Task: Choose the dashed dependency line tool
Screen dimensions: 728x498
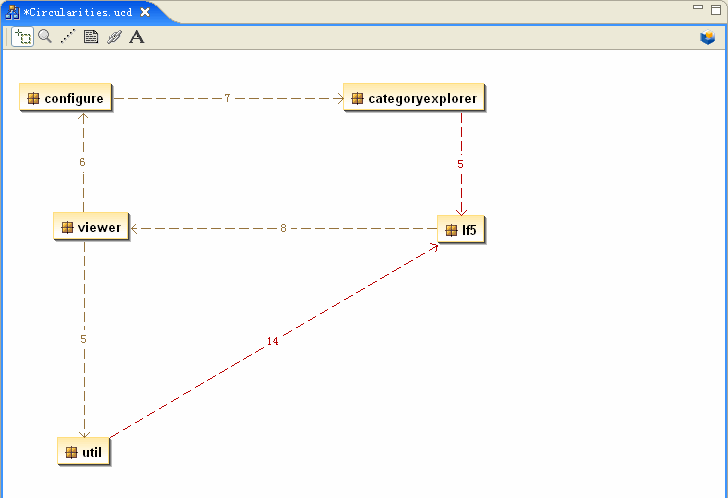Action: coord(68,37)
